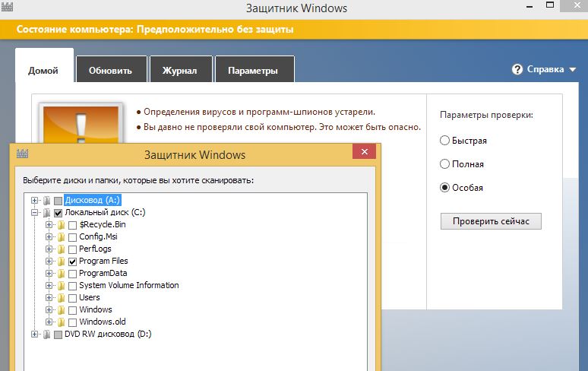The width and height of the screenshot is (588, 371).
Task: Select the Локальный диск (C:) label
Action: 105,213
